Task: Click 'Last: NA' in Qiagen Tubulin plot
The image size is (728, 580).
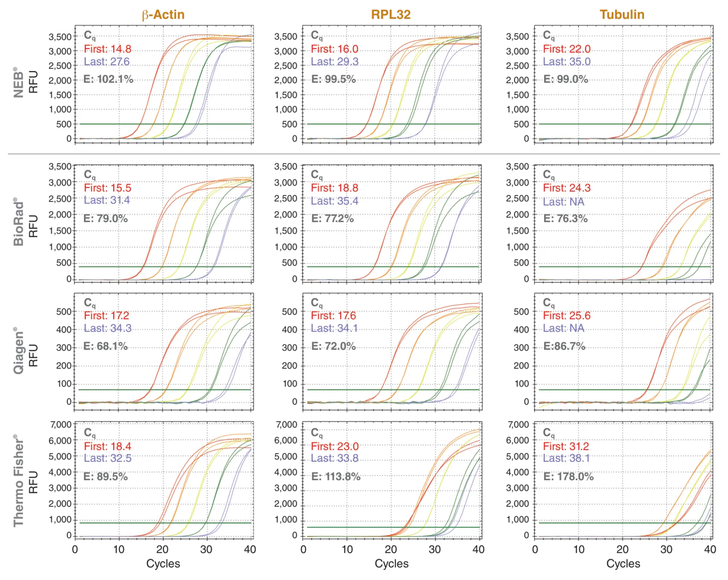Action: 564,328
